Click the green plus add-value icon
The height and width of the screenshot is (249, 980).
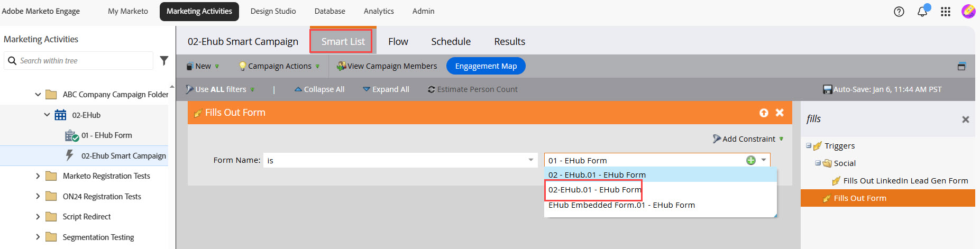[x=750, y=160]
